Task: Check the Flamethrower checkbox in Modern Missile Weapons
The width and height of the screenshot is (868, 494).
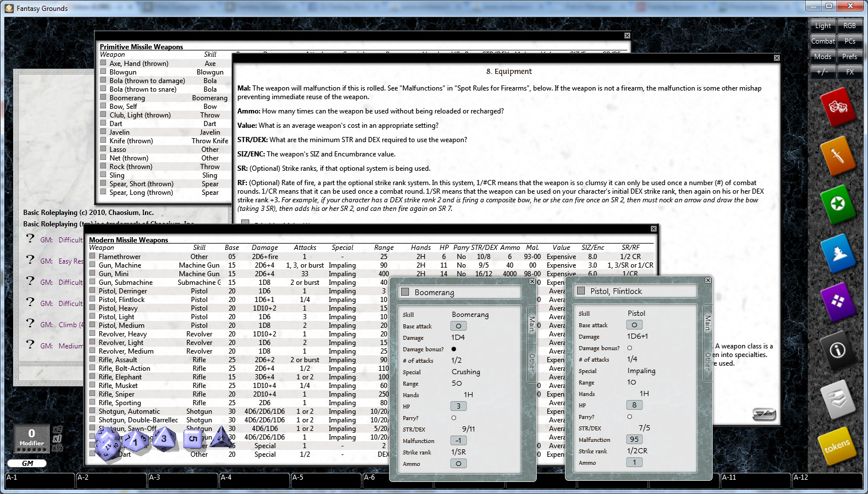Action: (x=92, y=256)
